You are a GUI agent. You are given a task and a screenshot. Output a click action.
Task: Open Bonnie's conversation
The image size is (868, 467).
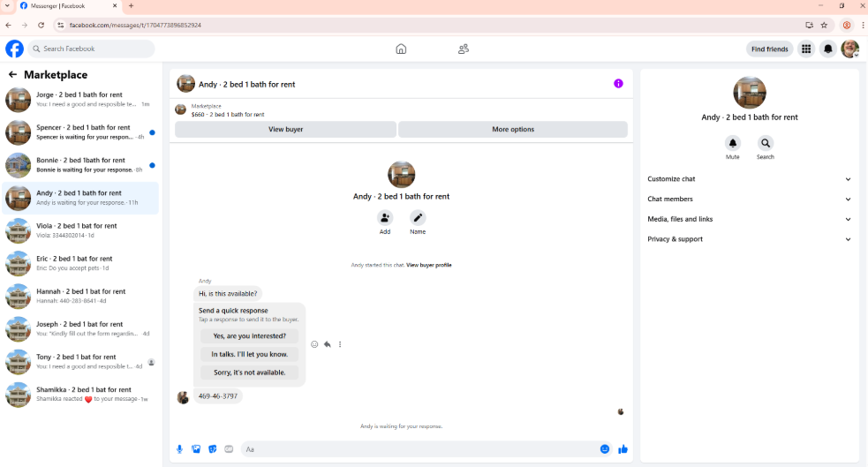pos(81,165)
